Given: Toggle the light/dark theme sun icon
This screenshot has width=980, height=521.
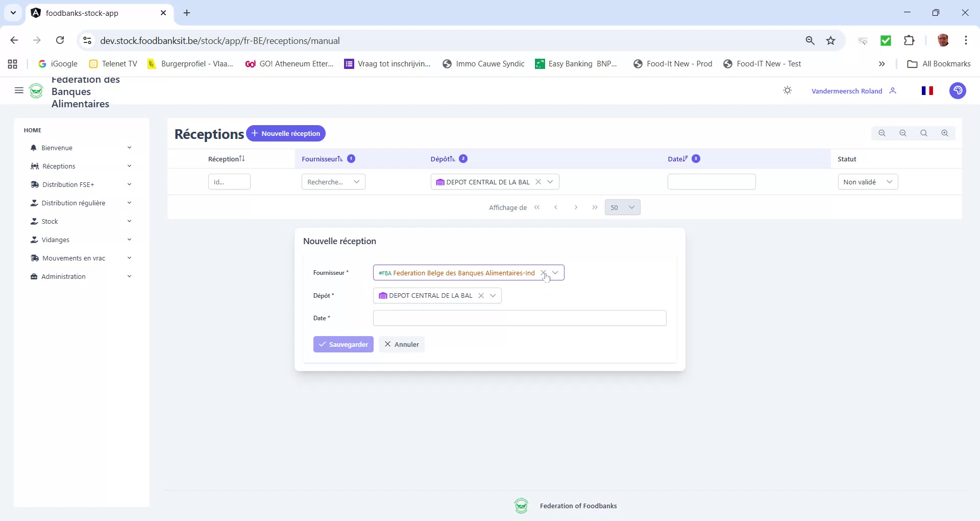Looking at the screenshot, I should [787, 90].
